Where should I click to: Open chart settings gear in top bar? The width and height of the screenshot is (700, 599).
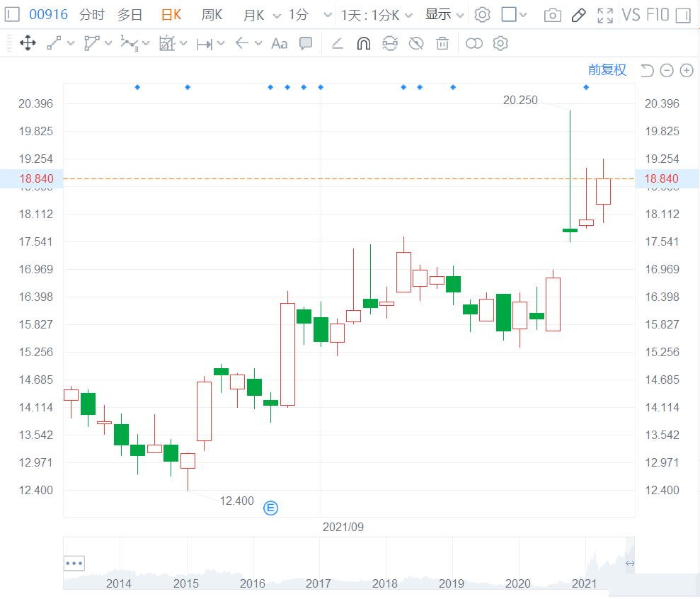[x=482, y=15]
